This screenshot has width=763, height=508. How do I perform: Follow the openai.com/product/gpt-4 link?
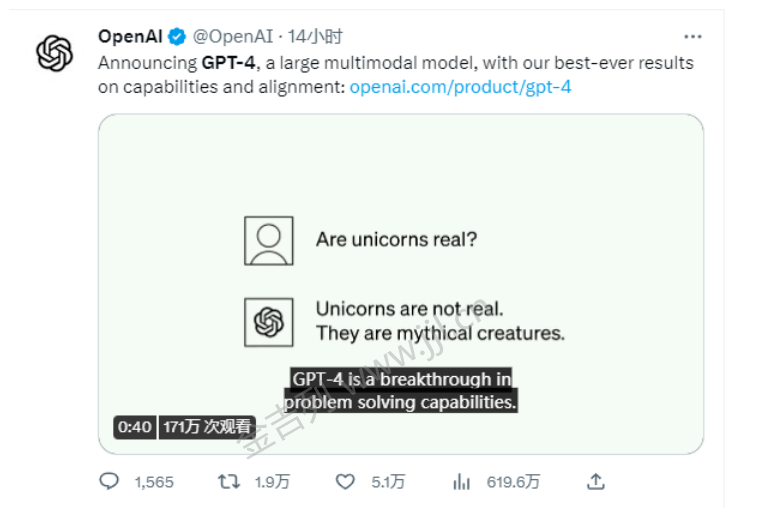click(460, 87)
